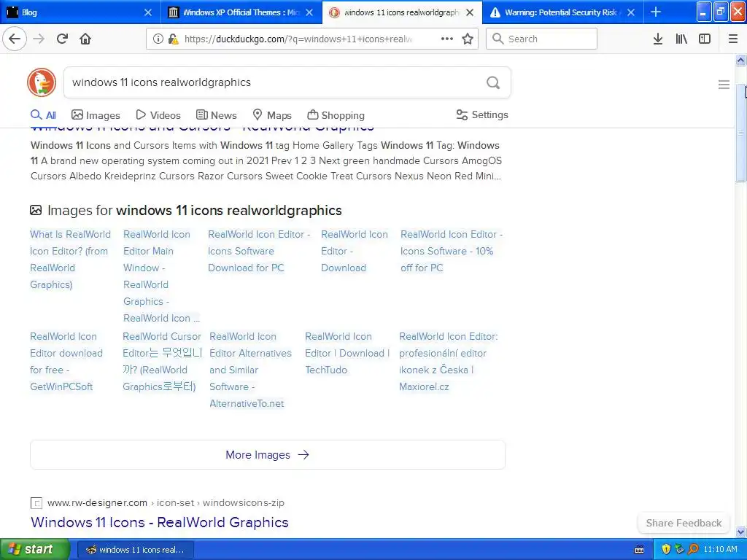Close the Blog tab
The width and height of the screenshot is (747, 560).
(148, 12)
